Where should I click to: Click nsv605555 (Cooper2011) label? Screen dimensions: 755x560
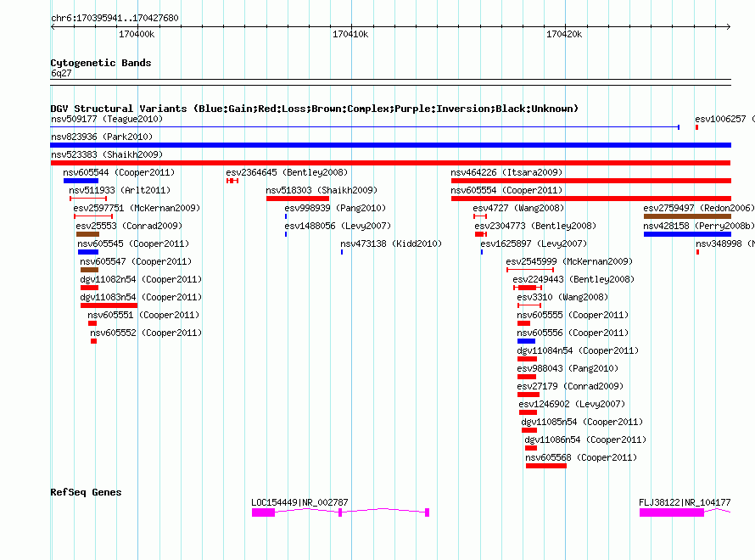pos(573,315)
